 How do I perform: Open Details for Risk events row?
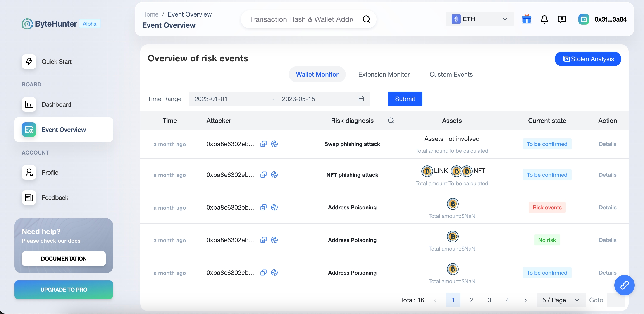point(608,207)
